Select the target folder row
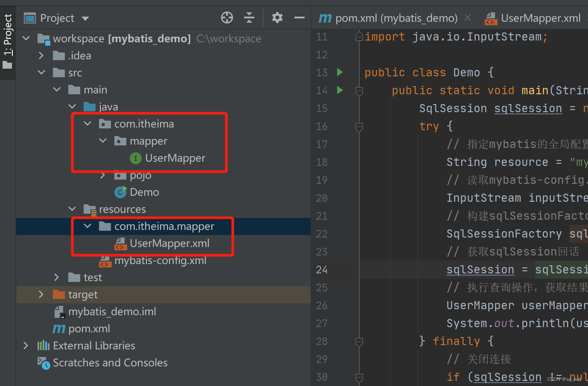Image resolution: width=588 pixels, height=386 pixels. (x=163, y=294)
